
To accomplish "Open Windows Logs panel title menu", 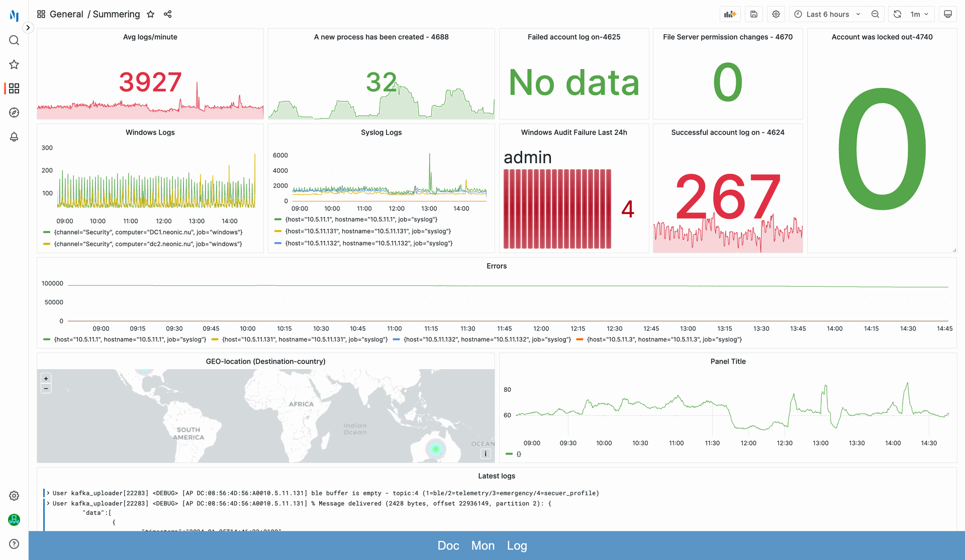I will (x=150, y=133).
